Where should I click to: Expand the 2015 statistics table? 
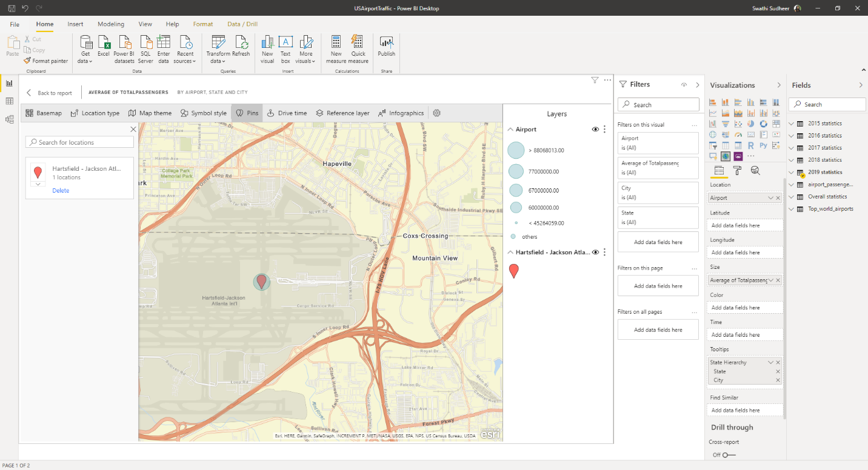click(x=791, y=124)
